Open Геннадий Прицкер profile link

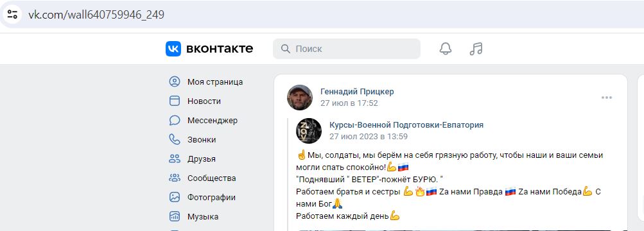[357, 92]
